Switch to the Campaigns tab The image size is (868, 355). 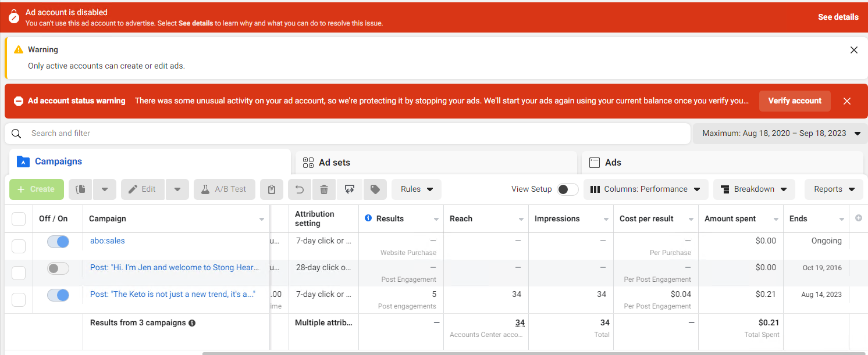(x=150, y=162)
